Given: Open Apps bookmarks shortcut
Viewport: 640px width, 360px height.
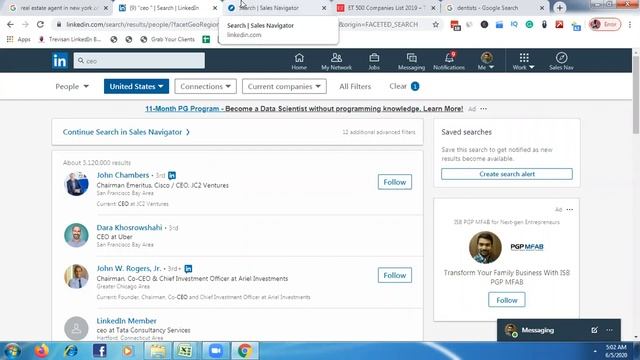Looking at the screenshot, I should [x=19, y=39].
